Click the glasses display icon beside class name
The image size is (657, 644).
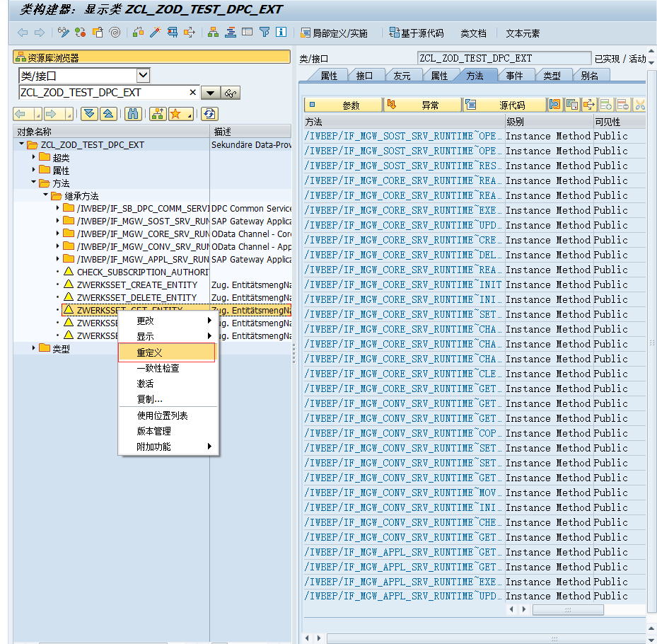pyautogui.click(x=231, y=93)
